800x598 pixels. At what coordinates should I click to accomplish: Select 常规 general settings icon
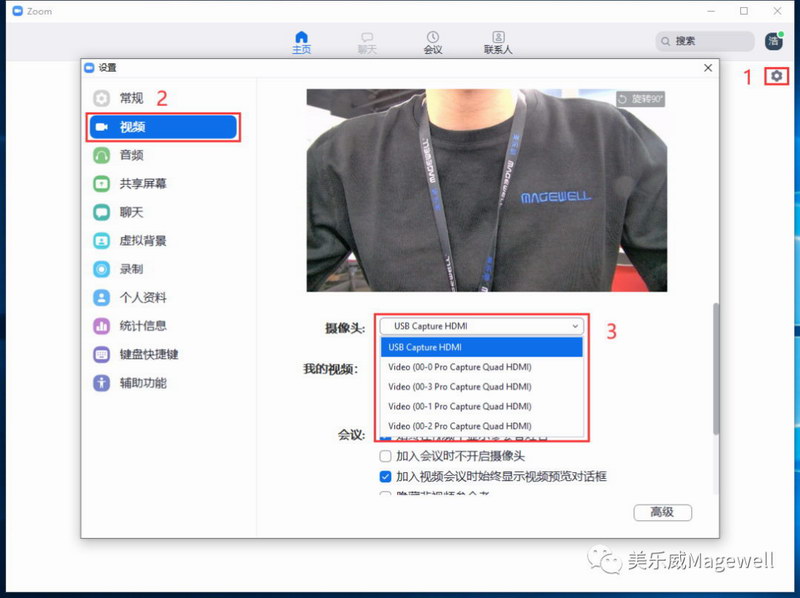click(102, 98)
